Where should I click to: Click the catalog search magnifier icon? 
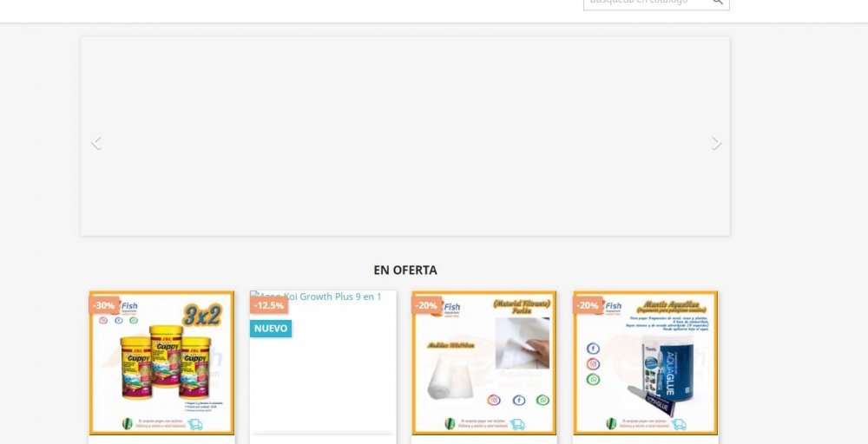click(x=718, y=2)
